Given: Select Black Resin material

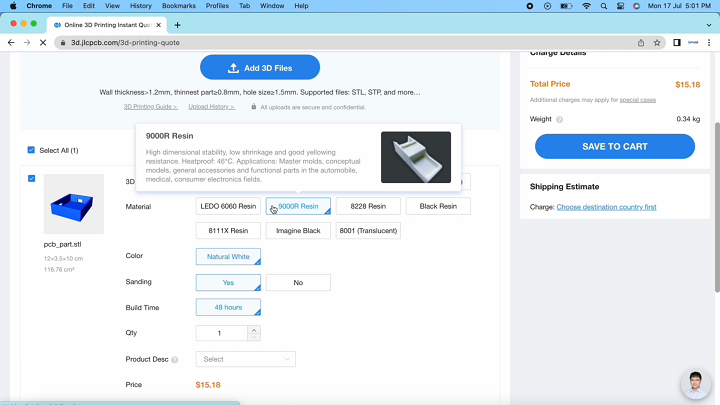Looking at the screenshot, I should click(x=438, y=206).
